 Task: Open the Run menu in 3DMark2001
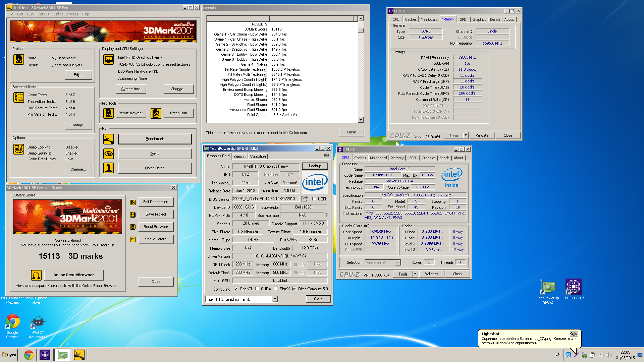[30, 14]
